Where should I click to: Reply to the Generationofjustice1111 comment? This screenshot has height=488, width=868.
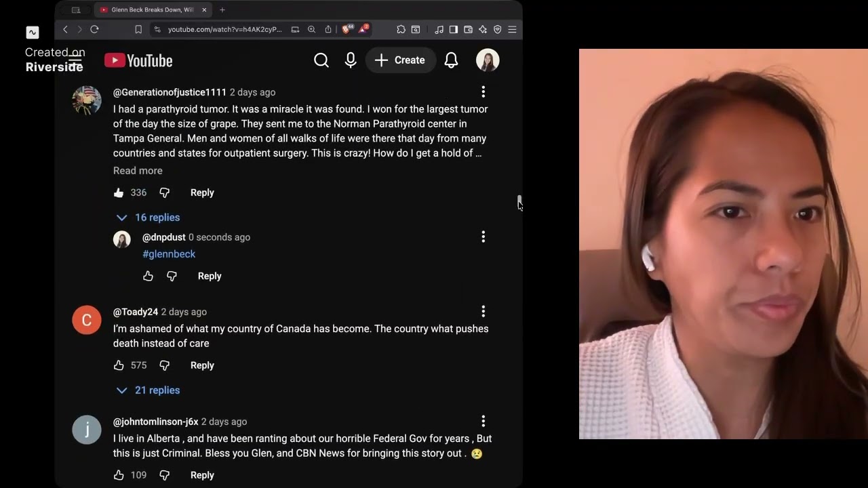(x=202, y=192)
